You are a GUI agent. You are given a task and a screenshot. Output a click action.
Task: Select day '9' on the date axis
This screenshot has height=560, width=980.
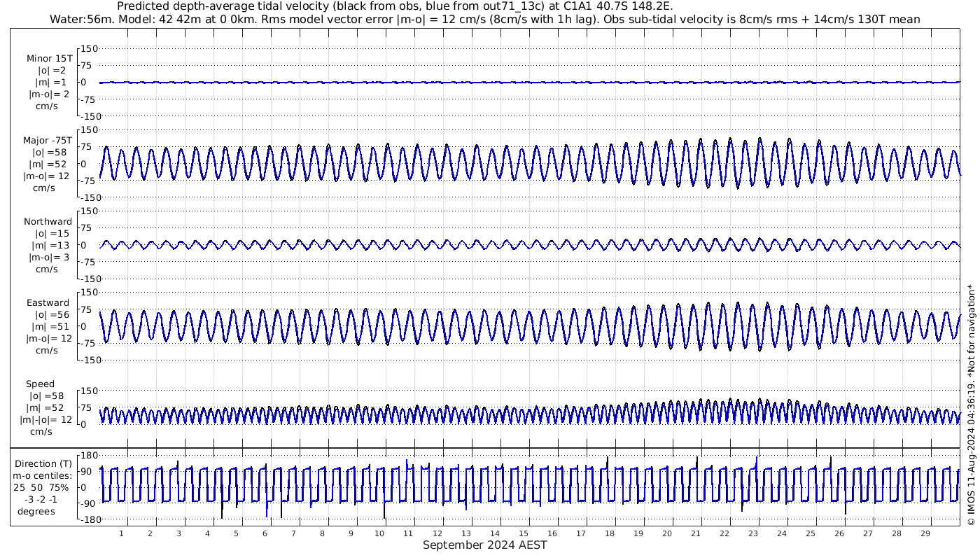click(351, 533)
